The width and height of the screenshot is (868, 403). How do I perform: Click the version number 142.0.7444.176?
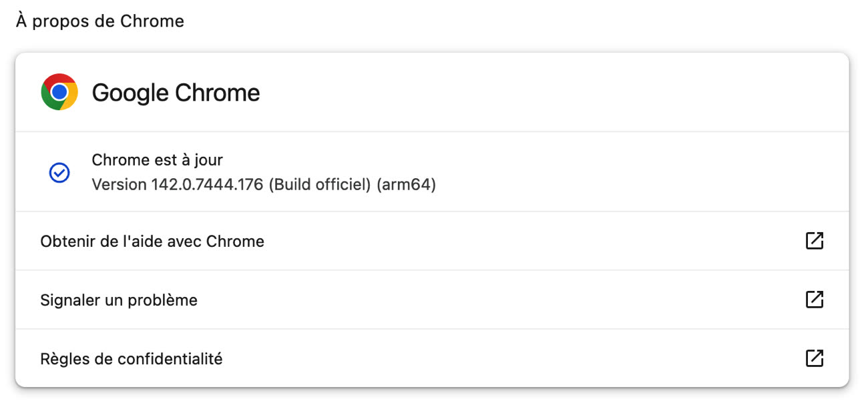point(207,184)
